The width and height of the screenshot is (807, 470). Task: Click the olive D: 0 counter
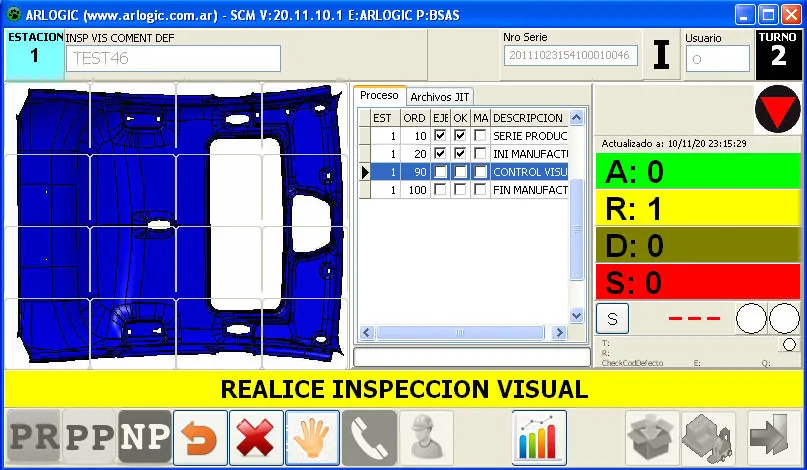pyautogui.click(x=698, y=245)
